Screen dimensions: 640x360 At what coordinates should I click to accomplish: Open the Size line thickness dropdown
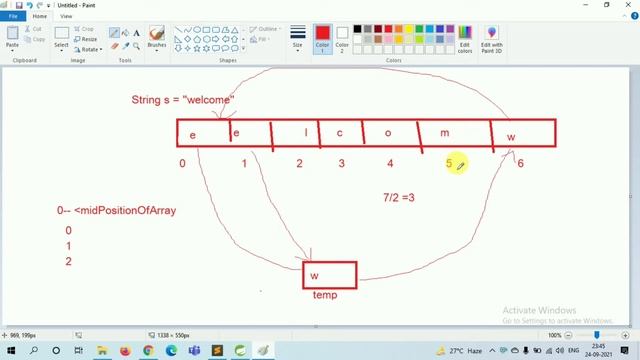coord(298,39)
